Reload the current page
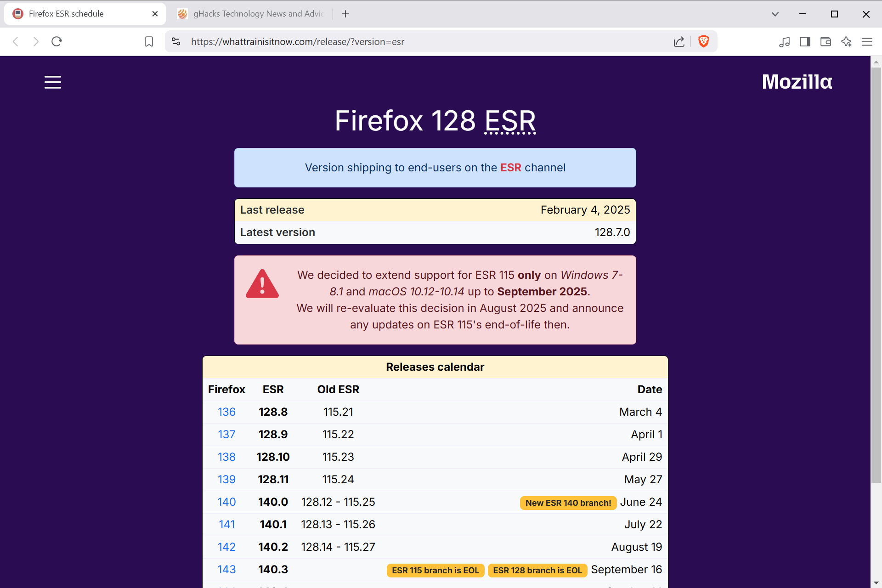 pos(57,41)
